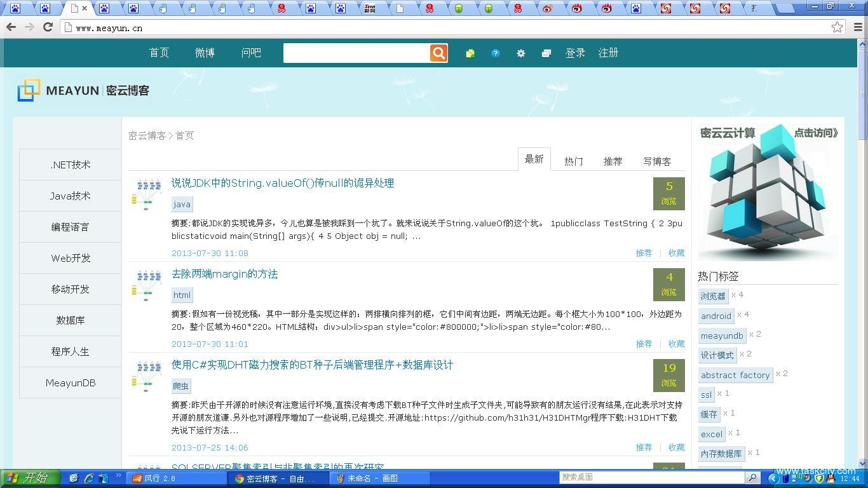
Task: Click the new document icon in header
Action: (470, 53)
